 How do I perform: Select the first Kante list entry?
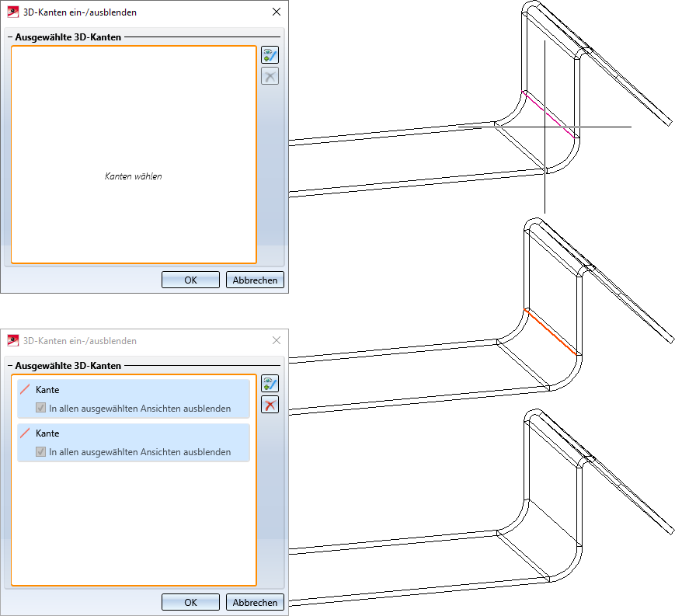(x=134, y=390)
